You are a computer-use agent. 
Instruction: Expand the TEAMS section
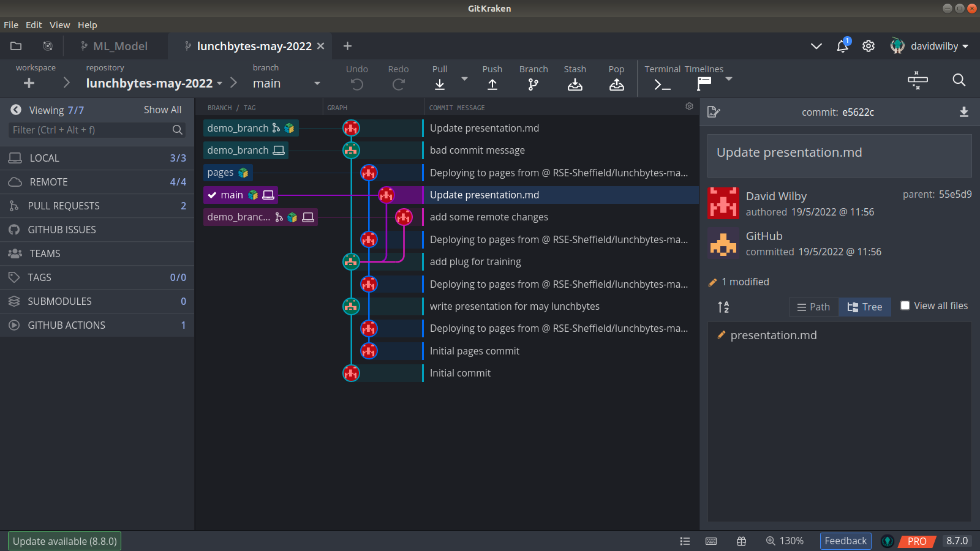tap(97, 253)
